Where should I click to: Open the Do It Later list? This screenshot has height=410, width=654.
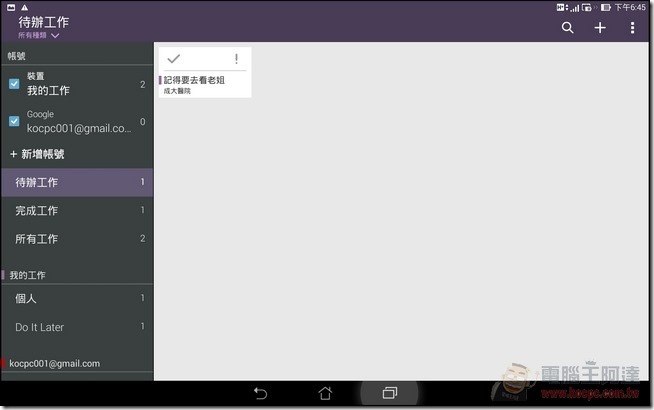77,327
